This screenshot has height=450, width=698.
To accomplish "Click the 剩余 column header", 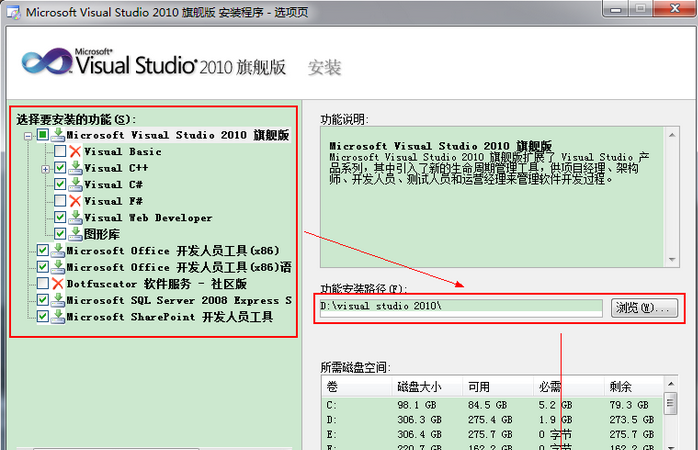I will tap(634, 386).
